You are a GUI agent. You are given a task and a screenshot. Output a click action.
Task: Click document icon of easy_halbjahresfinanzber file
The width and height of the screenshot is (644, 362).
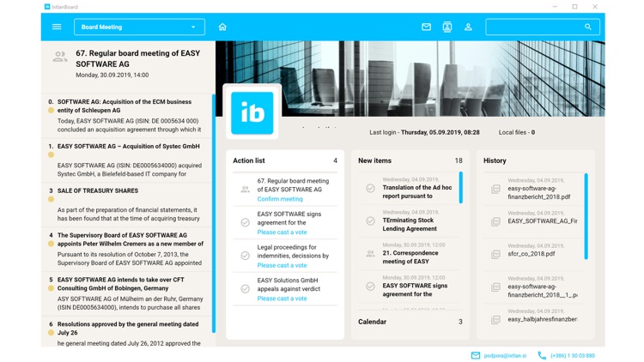[495, 320]
